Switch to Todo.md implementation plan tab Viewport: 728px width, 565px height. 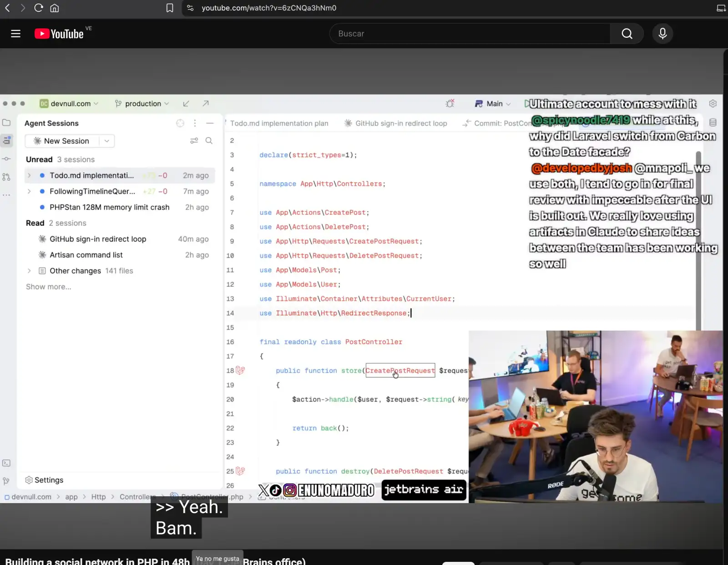tap(278, 123)
